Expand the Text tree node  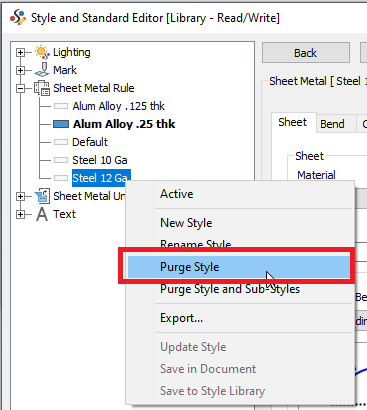click(x=21, y=214)
